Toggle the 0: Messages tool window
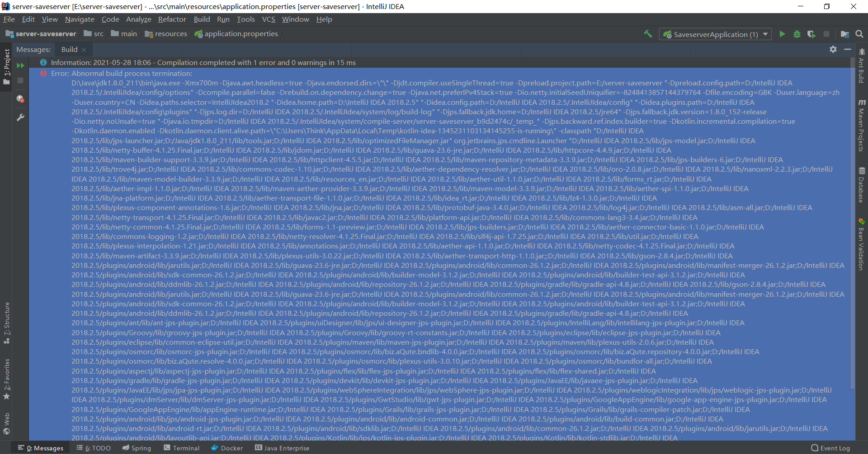Viewport: 868px width, 454px height. (x=41, y=448)
